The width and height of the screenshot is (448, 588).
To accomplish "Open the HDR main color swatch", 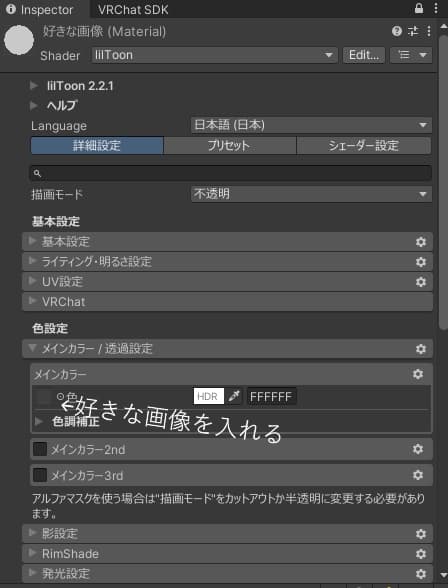I will tap(208, 396).
